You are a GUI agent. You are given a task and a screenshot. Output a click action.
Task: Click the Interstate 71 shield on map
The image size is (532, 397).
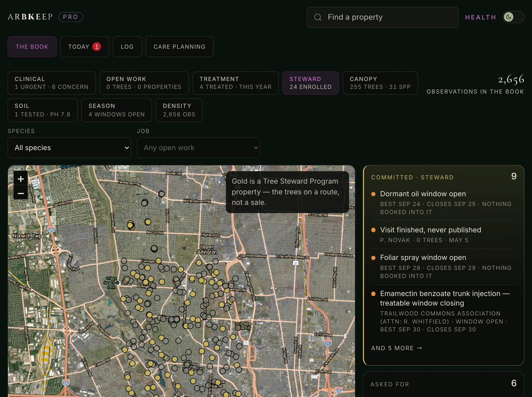(328, 343)
